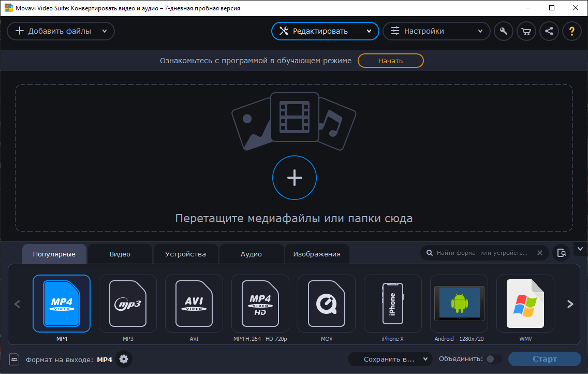Show more format presets with right arrow

[570, 304]
